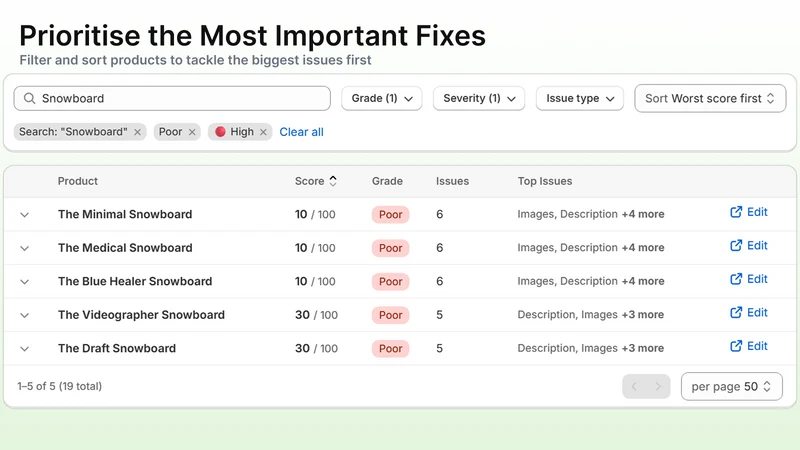Click the Score column header label

[x=309, y=181]
